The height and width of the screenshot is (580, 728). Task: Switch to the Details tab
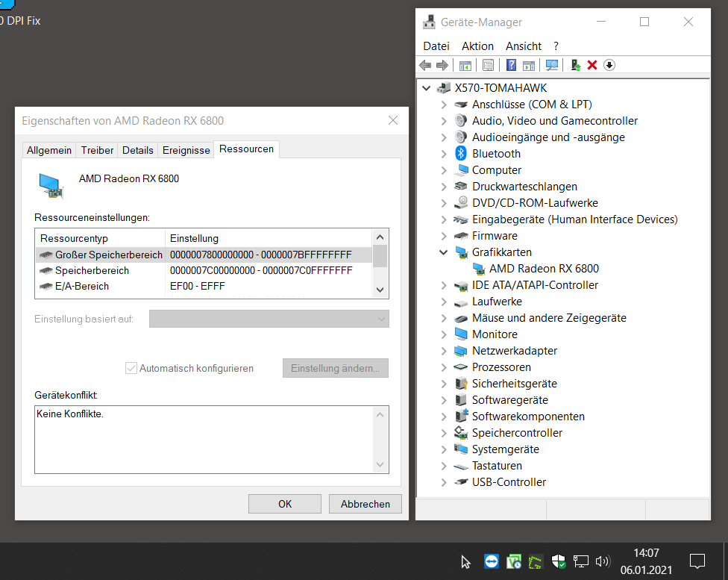[137, 150]
